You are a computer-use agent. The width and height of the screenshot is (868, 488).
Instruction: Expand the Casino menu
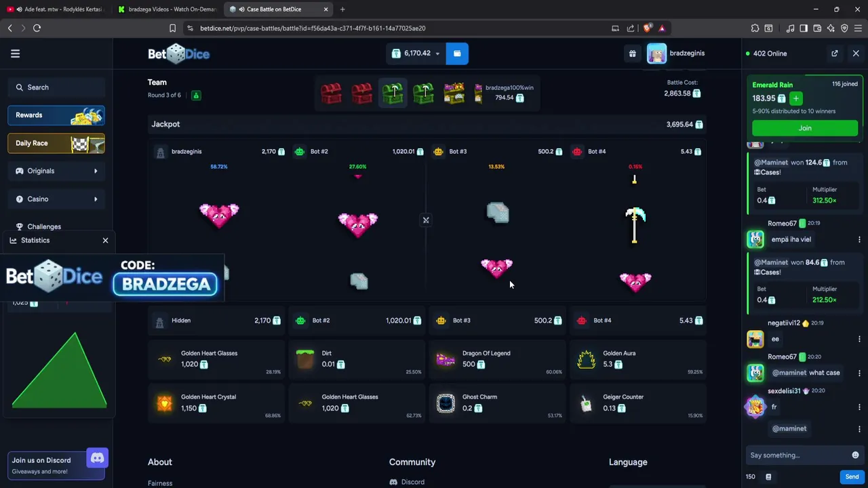pos(56,199)
